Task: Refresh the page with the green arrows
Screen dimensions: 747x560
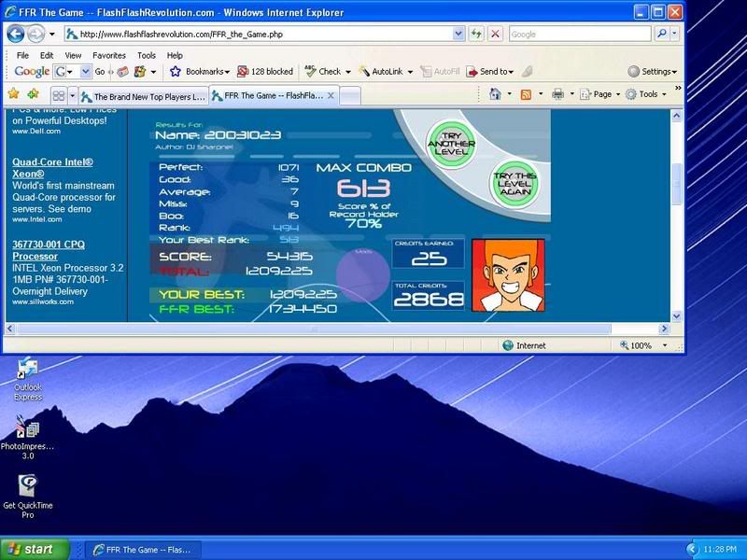Action: click(476, 34)
